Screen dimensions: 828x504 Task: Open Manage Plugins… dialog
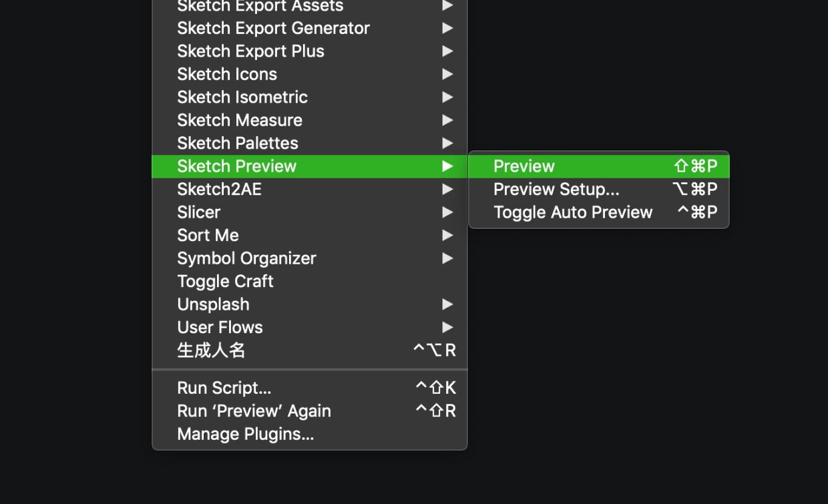point(309,434)
